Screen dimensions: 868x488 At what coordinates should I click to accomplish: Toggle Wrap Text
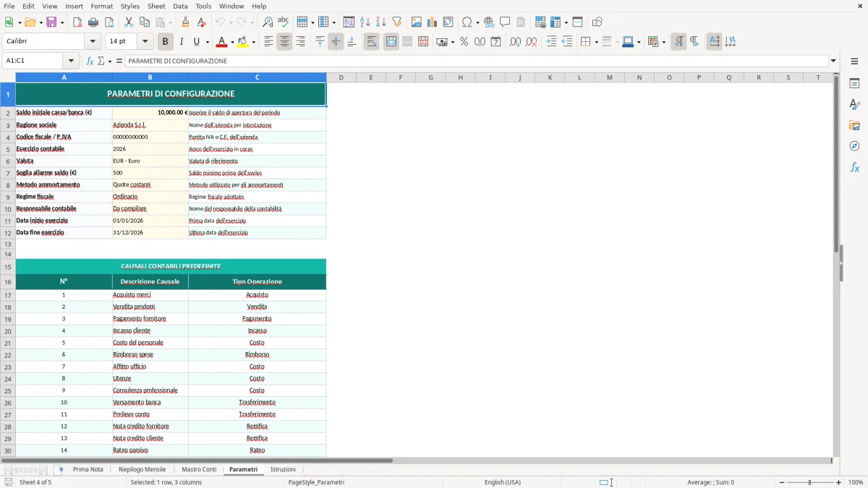pos(372,42)
